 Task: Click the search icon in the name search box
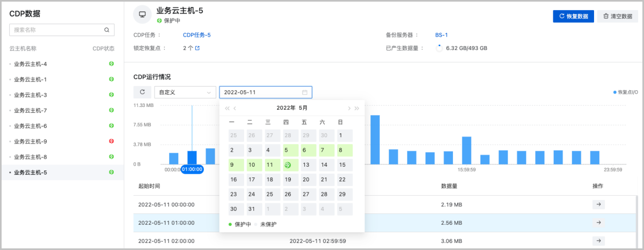(107, 31)
